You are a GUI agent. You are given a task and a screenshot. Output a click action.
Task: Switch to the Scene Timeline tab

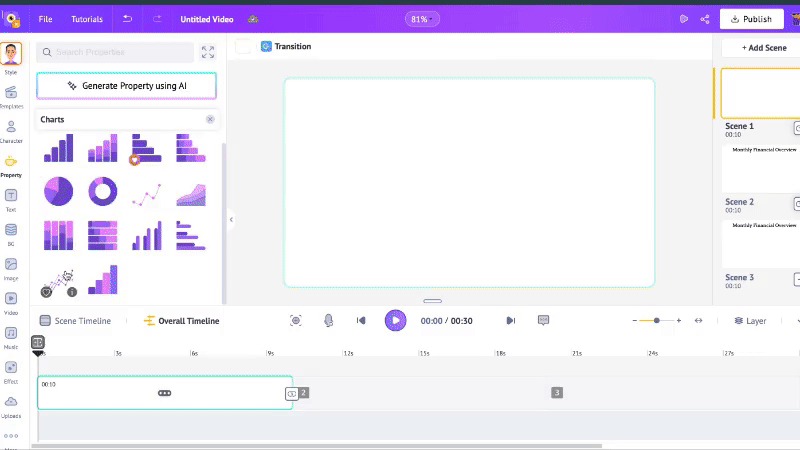76,321
